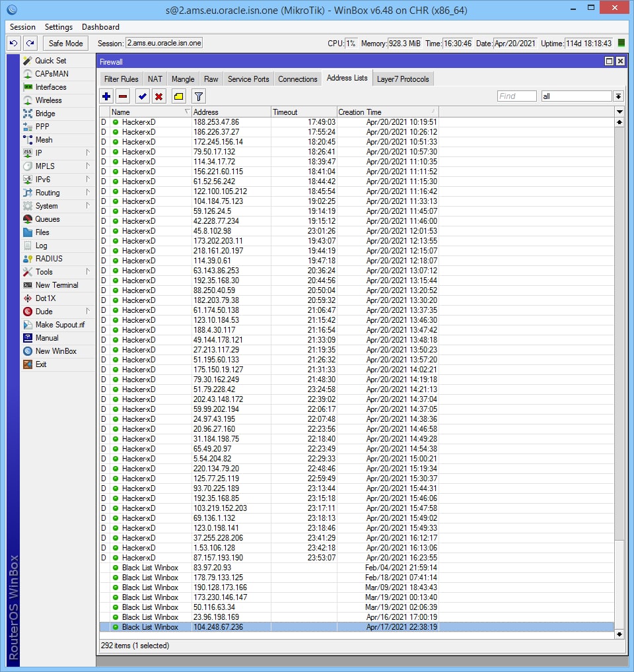The width and height of the screenshot is (634, 672).
Task: Toggle Safe Mode button
Action: [65, 44]
